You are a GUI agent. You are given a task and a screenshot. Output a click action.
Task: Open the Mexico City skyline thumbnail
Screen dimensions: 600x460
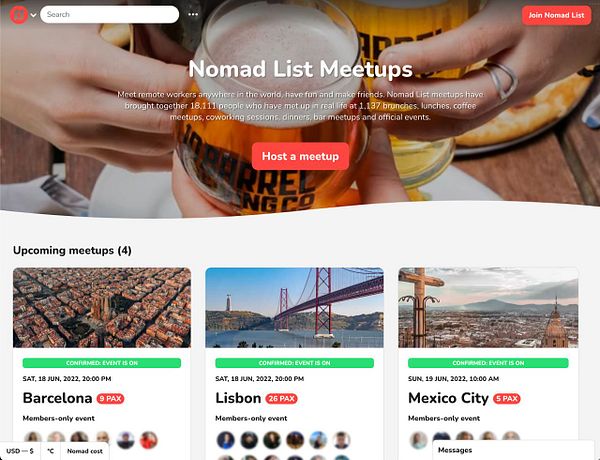(488, 307)
